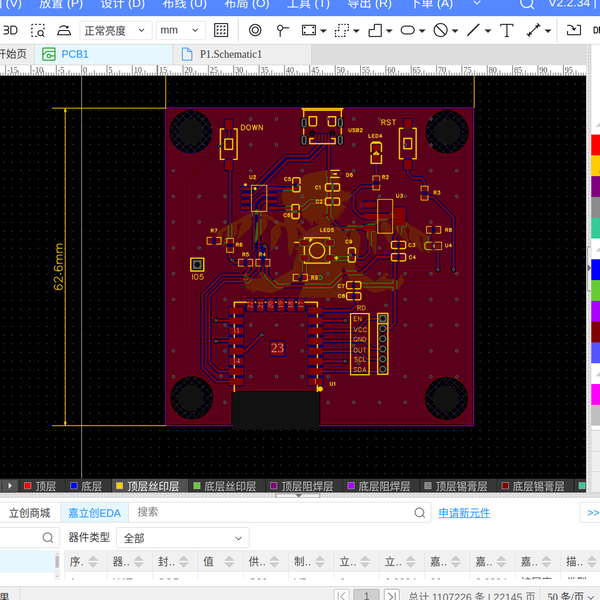Viewport: 600px width, 600px height.
Task: Switch to 3D board preview
Action: (10, 30)
